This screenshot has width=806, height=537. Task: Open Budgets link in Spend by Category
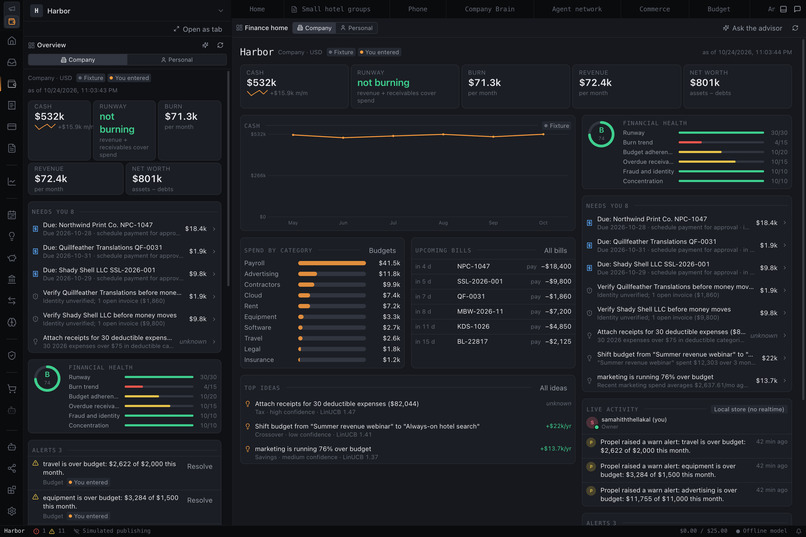tap(382, 251)
